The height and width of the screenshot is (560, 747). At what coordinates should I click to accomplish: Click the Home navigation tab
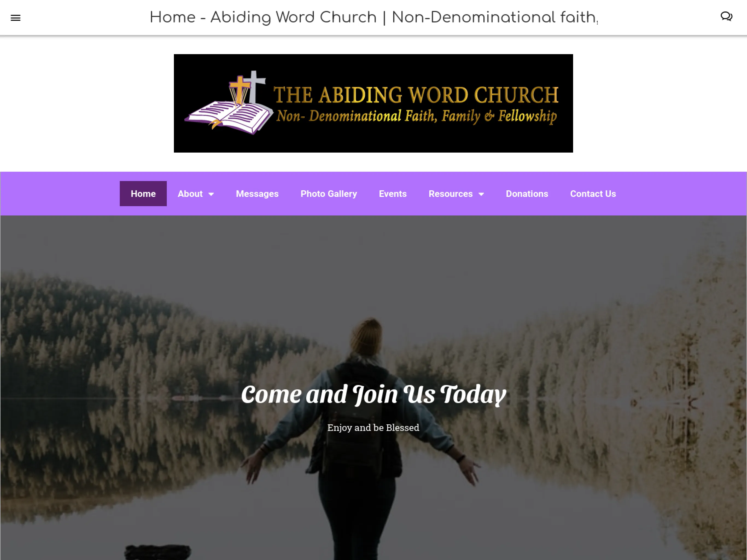click(143, 194)
